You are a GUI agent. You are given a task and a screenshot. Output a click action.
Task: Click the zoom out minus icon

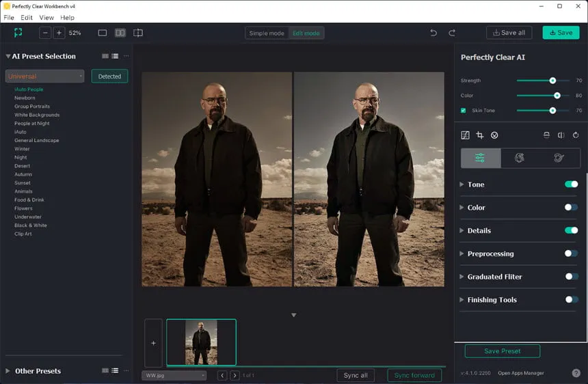tap(45, 33)
